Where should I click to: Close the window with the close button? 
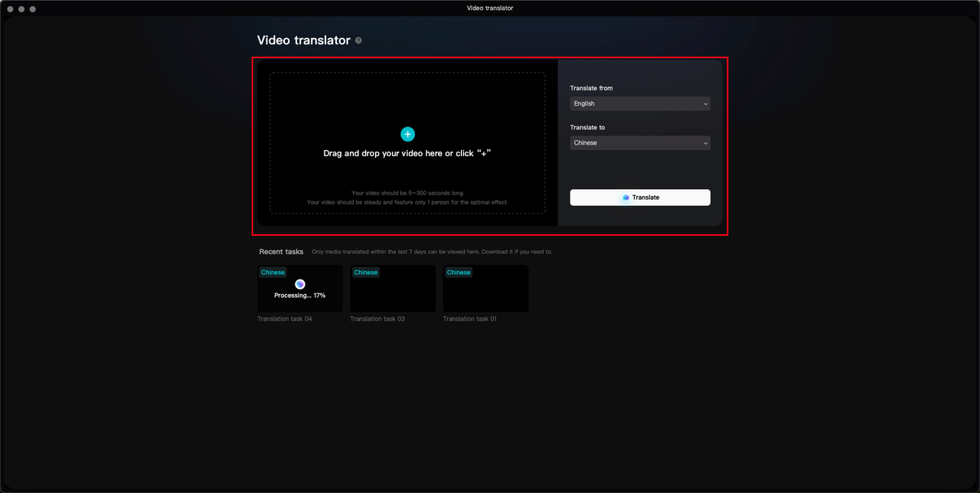10,8
